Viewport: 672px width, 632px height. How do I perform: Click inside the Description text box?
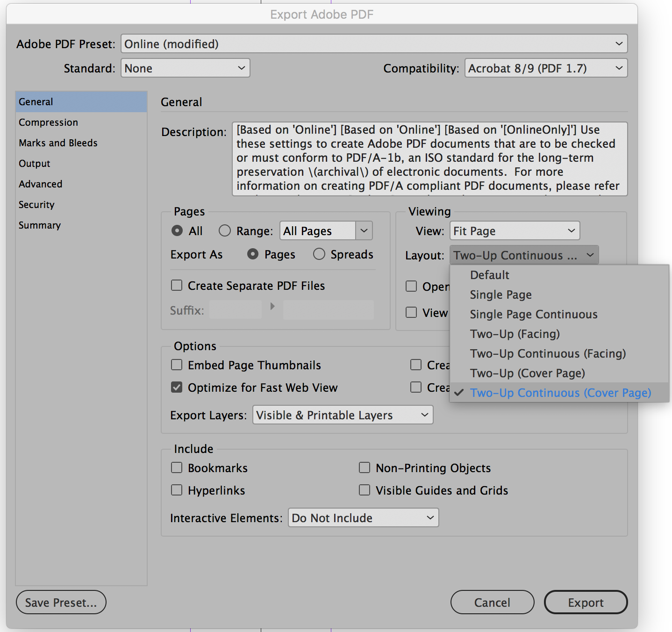coord(430,159)
